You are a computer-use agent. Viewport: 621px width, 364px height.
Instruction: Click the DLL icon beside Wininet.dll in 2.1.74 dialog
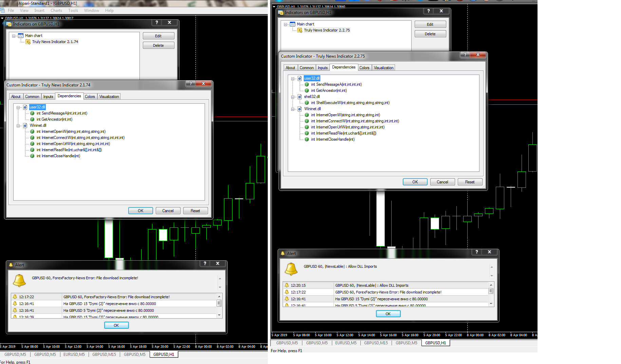point(25,125)
